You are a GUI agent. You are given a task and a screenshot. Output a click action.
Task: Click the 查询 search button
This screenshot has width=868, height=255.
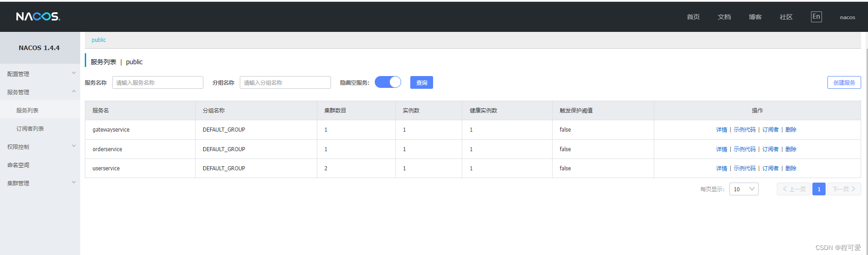coord(422,82)
